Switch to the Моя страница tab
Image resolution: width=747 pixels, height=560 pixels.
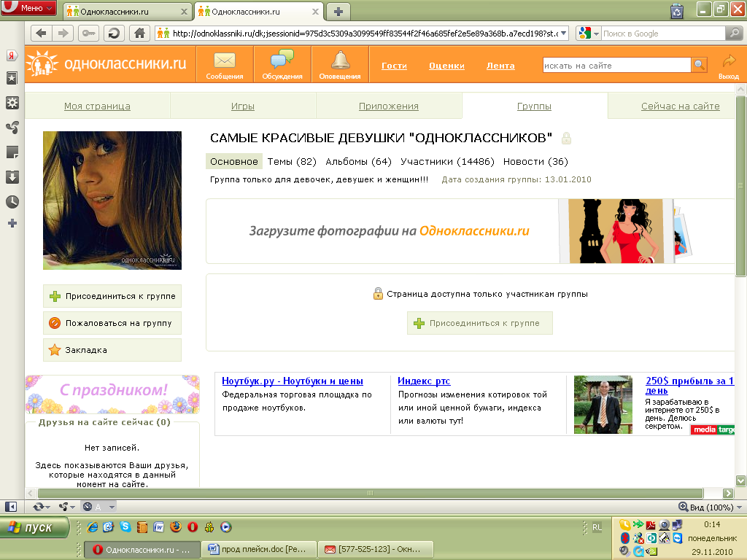(x=97, y=106)
